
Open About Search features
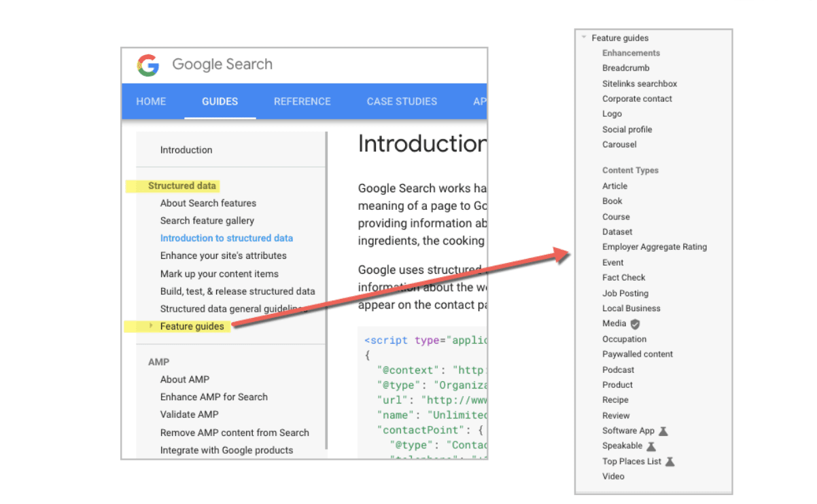208,203
